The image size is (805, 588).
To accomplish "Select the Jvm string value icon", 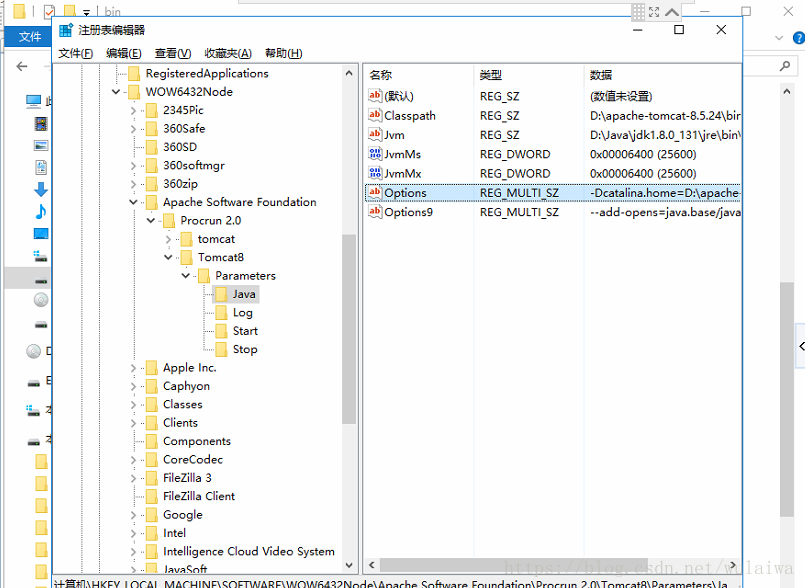I will (x=375, y=135).
